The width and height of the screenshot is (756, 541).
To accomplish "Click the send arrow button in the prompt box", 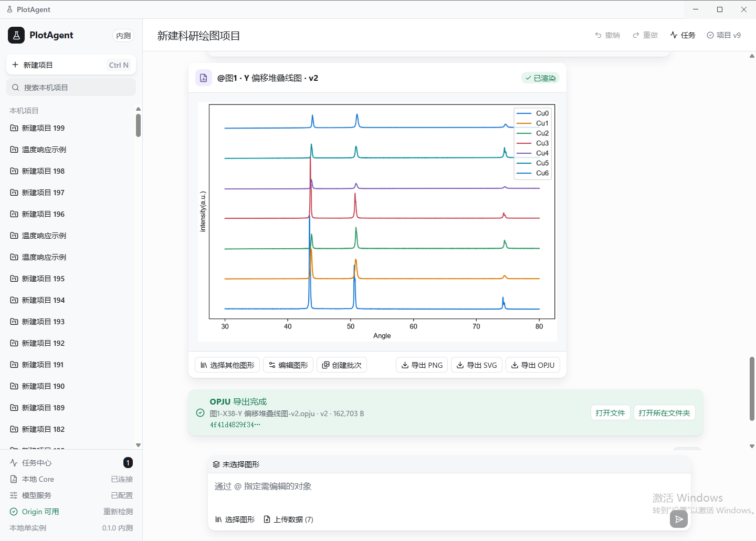I will coord(679,519).
